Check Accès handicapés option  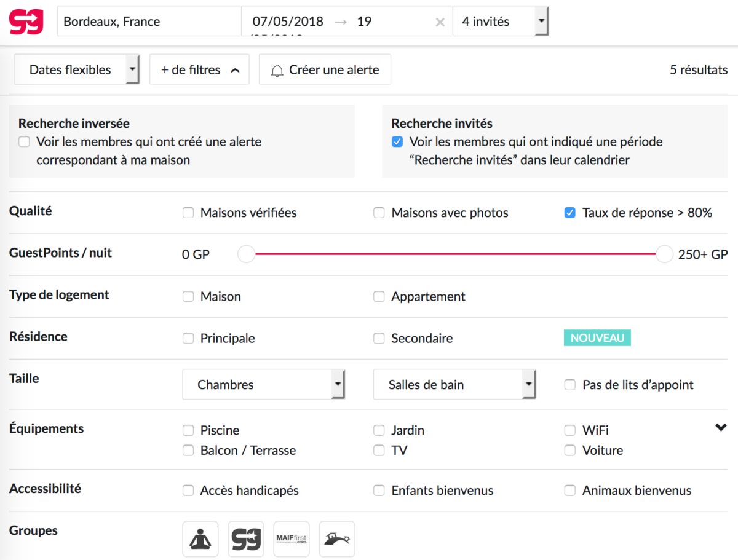pos(188,491)
